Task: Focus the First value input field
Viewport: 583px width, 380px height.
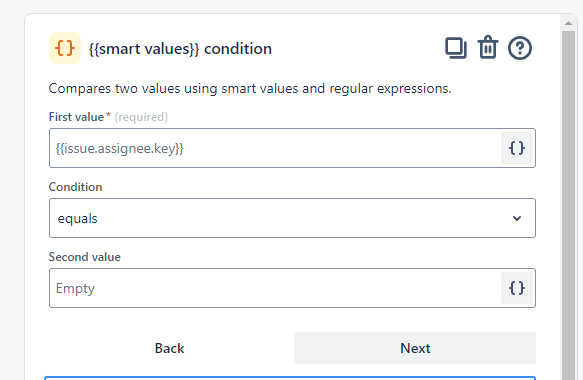Action: click(275, 148)
